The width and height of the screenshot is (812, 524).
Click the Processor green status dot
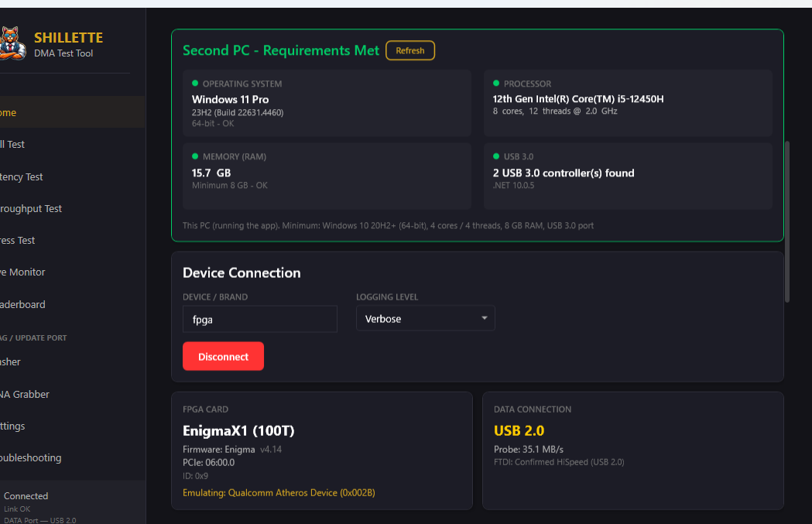[x=496, y=84]
